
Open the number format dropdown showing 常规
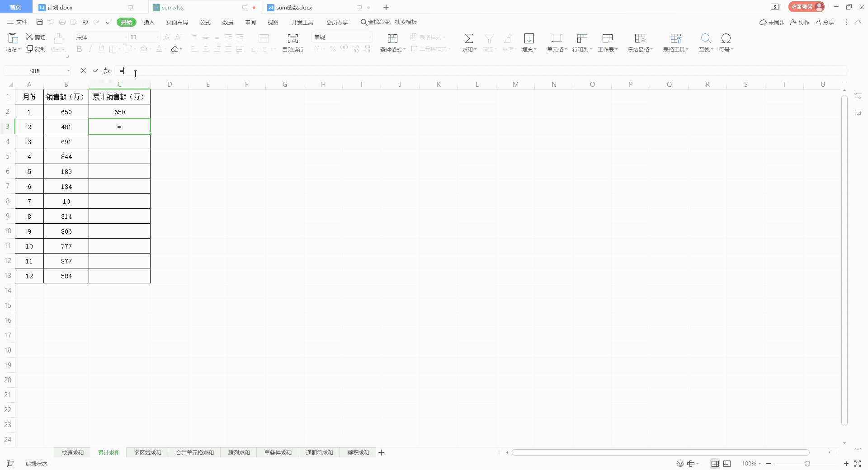coord(370,37)
